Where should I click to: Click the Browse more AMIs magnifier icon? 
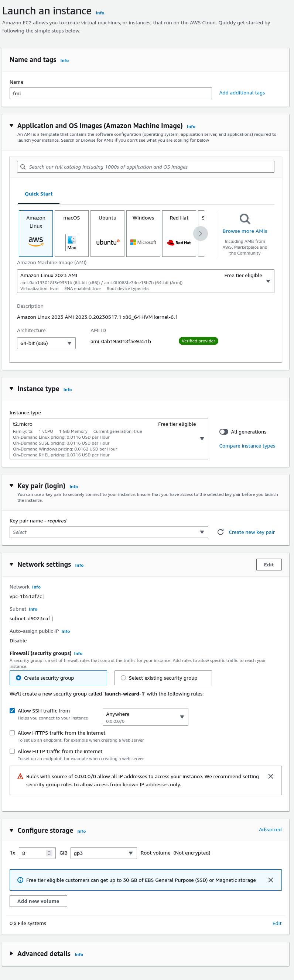(245, 219)
